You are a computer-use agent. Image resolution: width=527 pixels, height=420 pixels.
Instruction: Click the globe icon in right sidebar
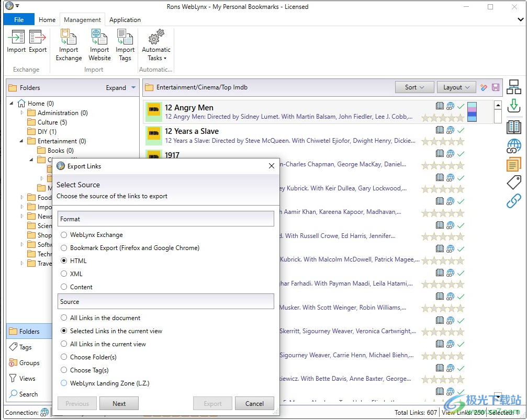514,146
